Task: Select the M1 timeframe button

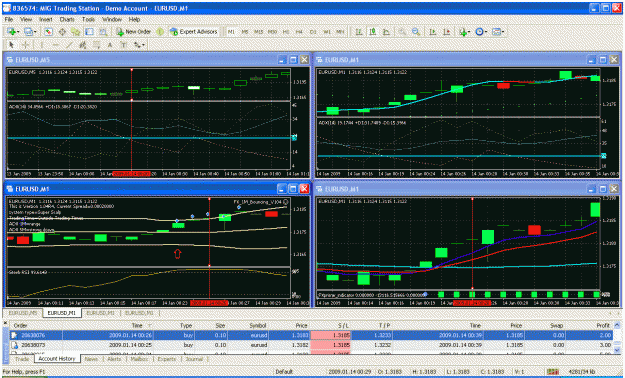Action: coord(231,32)
